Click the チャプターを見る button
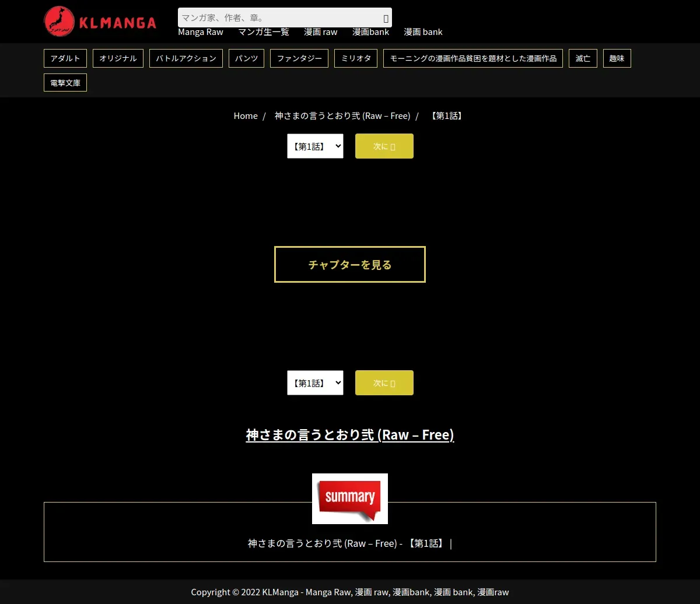Screen dimensions: 700x604 pyautogui.click(x=350, y=265)
